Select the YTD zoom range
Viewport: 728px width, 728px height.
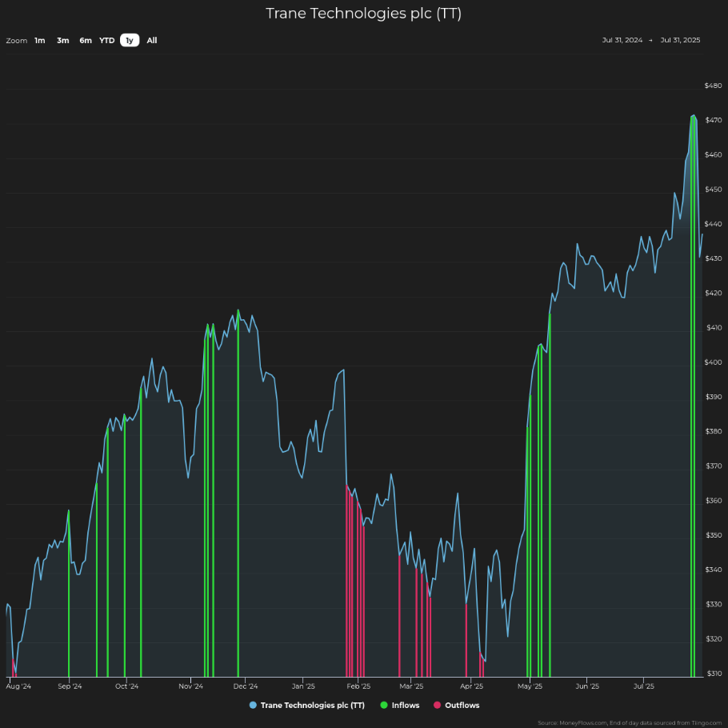coord(106,40)
